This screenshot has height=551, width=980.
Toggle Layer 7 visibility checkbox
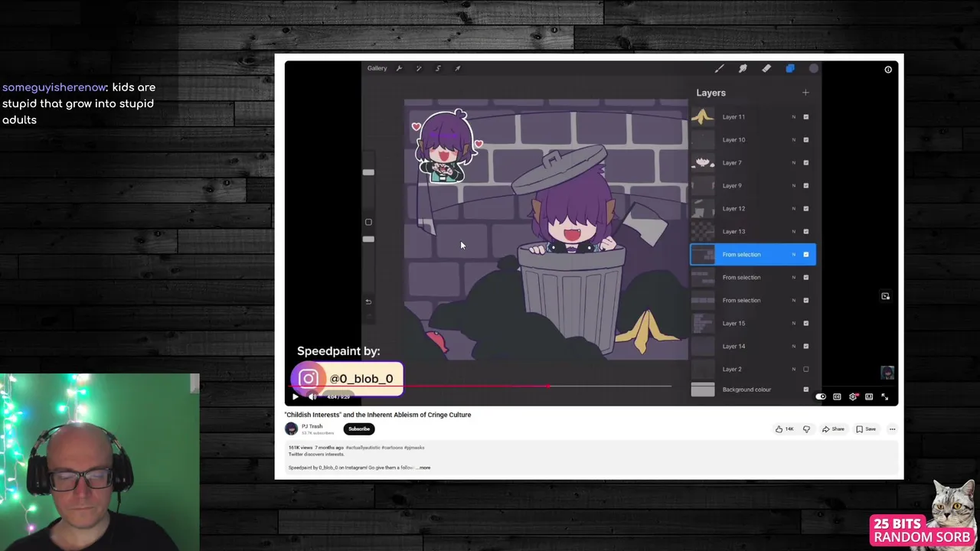coord(805,163)
